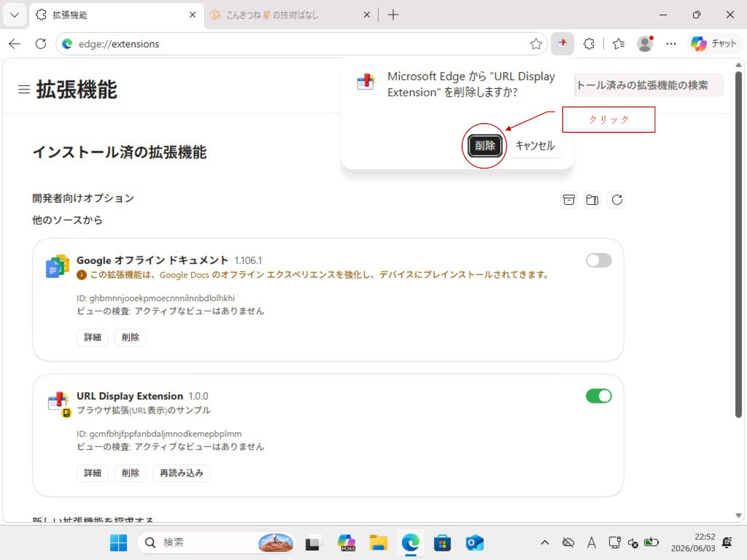Image resolution: width=747 pixels, height=560 pixels.
Task: Click the Google オフライン ドキュメント card icon
Action: tap(58, 266)
